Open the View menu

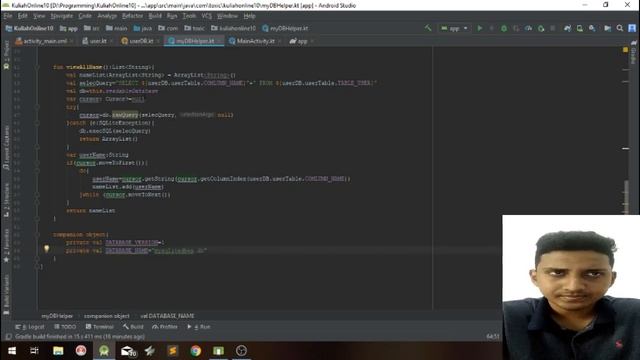click(x=39, y=16)
